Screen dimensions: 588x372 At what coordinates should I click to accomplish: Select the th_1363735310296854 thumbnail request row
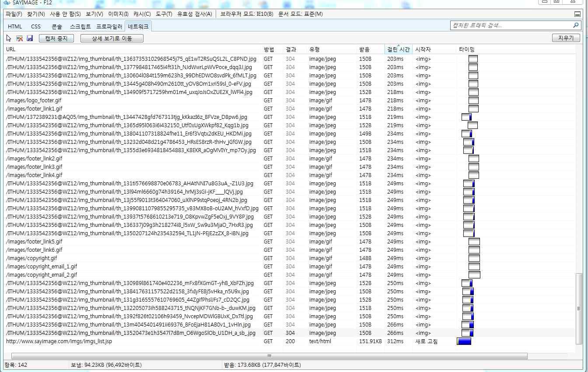point(290,59)
